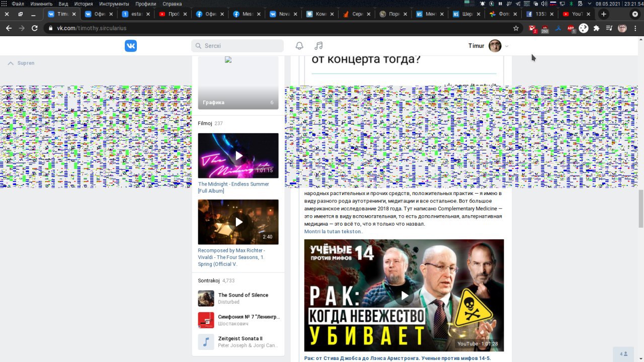Click the page vertical scrollbar
Viewport: 644px width, 362px height.
pyautogui.click(x=640, y=209)
